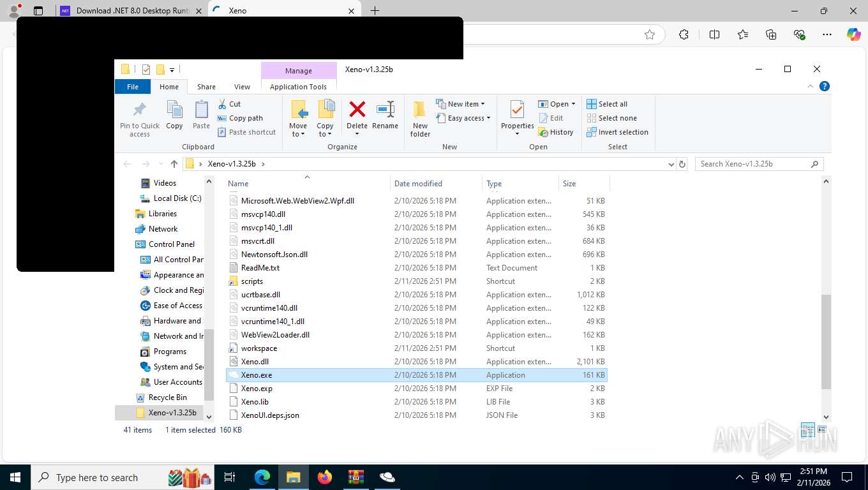Copy path of selected item
The width and height of the screenshot is (868, 490).
click(240, 118)
